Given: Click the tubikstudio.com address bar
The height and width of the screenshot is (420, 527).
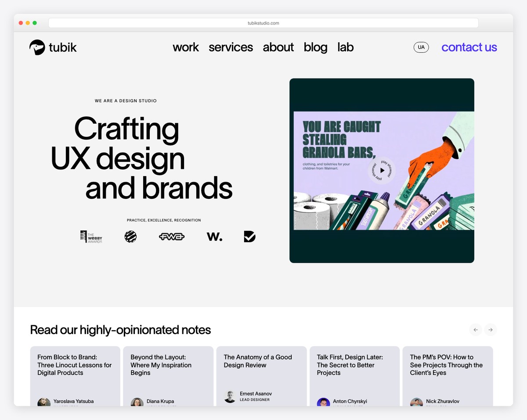Looking at the screenshot, I should click(263, 23).
